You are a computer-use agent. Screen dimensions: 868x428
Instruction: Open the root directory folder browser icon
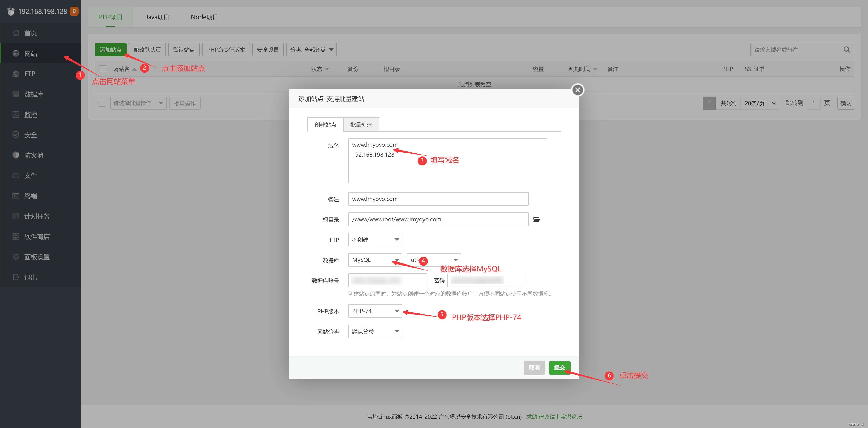(x=537, y=219)
